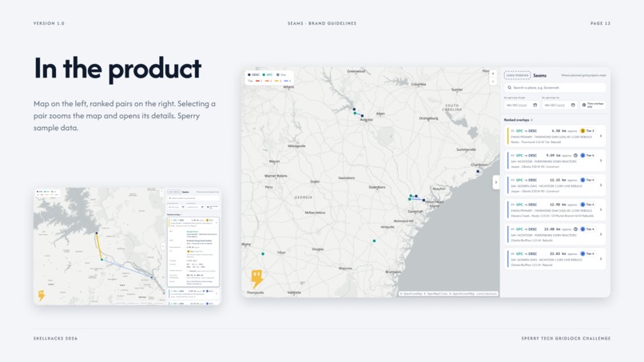Click the red Tier 1 legend swatch

[x=259, y=81]
